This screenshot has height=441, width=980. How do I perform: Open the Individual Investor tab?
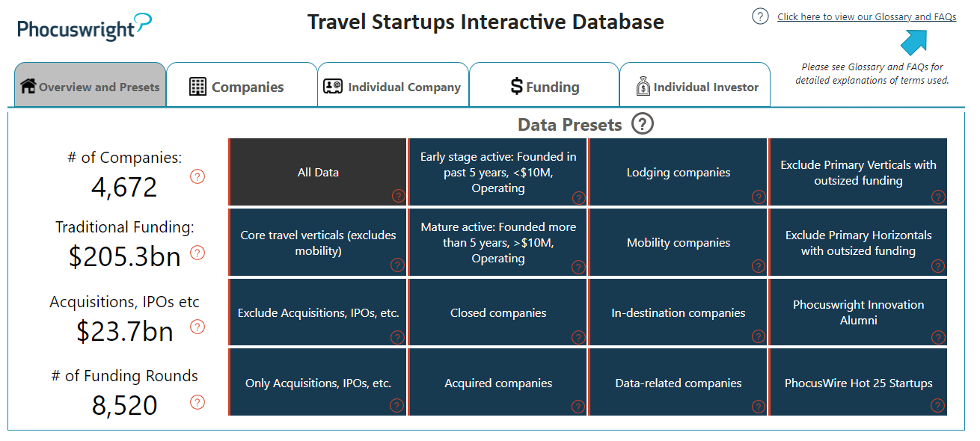(695, 86)
